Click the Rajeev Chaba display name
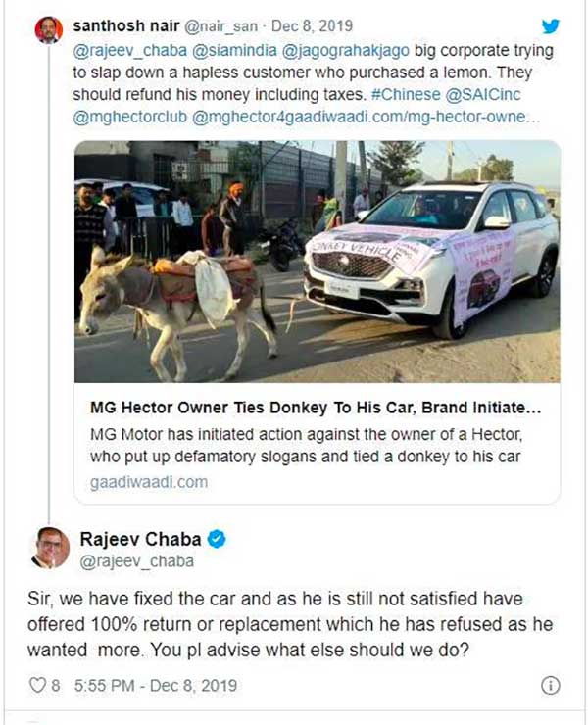This screenshot has width=588, height=725. coord(140,540)
